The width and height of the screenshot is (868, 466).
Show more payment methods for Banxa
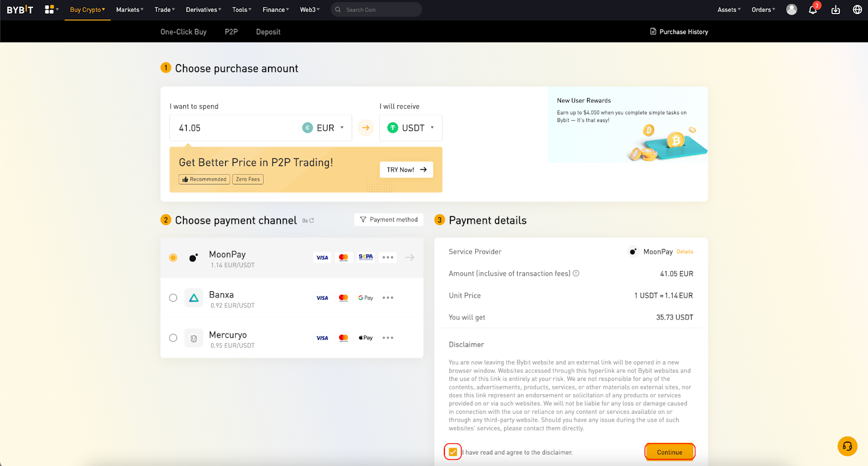point(388,298)
